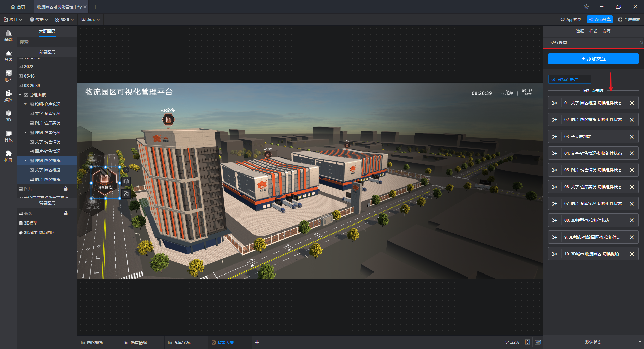Open the 其他 (Other) components panel
Screen dimensions: 644x349
point(8,136)
